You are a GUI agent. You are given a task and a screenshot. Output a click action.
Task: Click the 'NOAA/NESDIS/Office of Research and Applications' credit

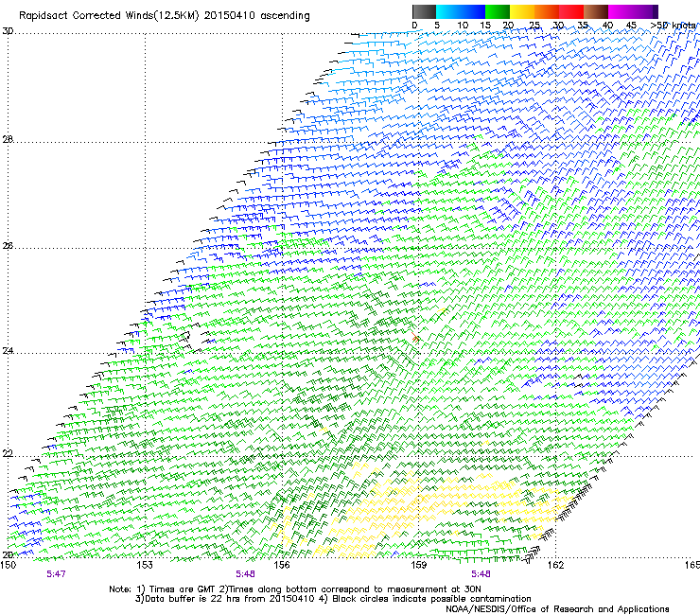pos(557,609)
